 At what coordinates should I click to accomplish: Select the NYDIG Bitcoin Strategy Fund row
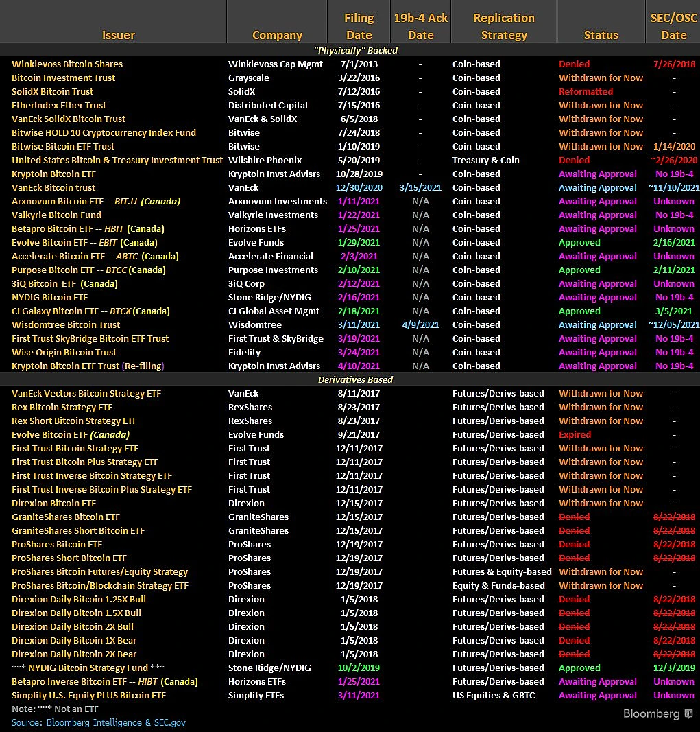pyautogui.click(x=350, y=668)
